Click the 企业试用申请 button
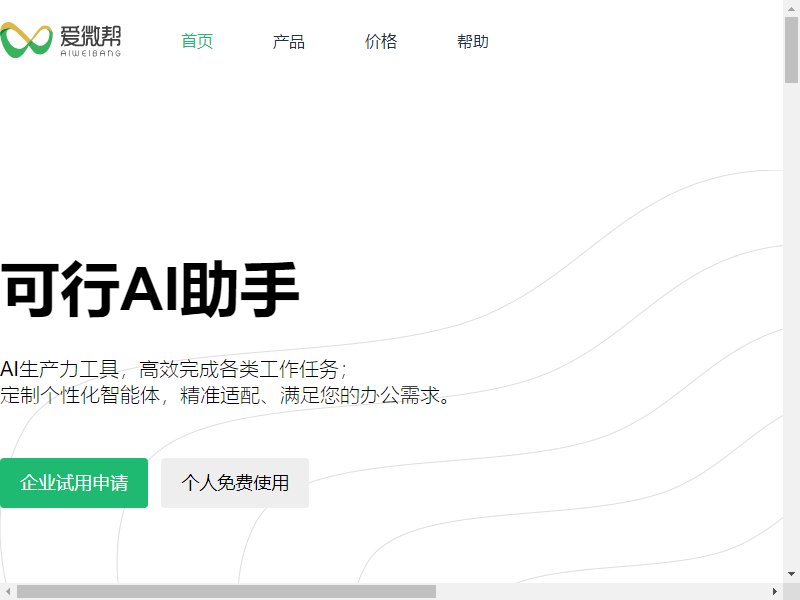Viewport: 800px width, 600px height. pyautogui.click(x=74, y=483)
